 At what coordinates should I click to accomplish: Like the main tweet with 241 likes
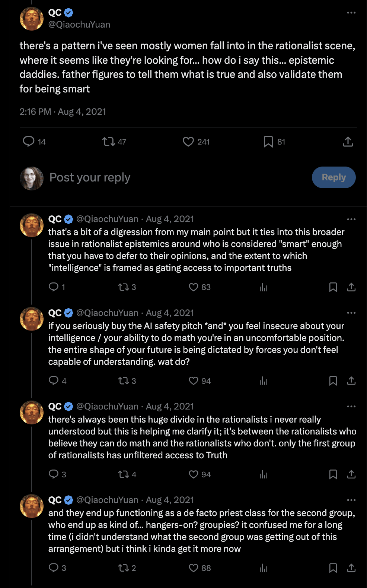188,142
